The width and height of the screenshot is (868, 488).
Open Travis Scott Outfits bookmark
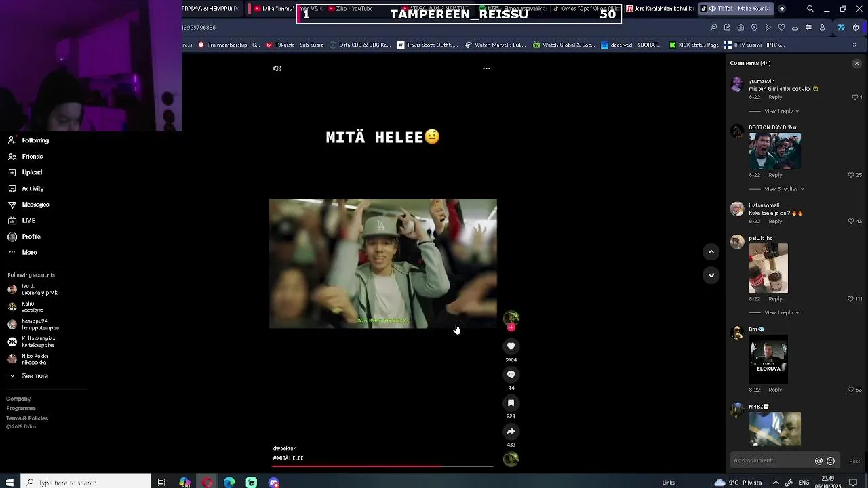click(x=427, y=45)
